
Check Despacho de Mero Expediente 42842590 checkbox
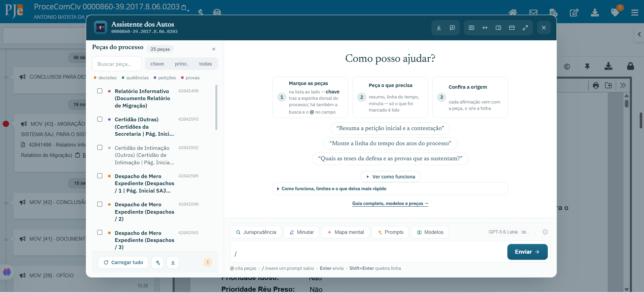[100, 204]
